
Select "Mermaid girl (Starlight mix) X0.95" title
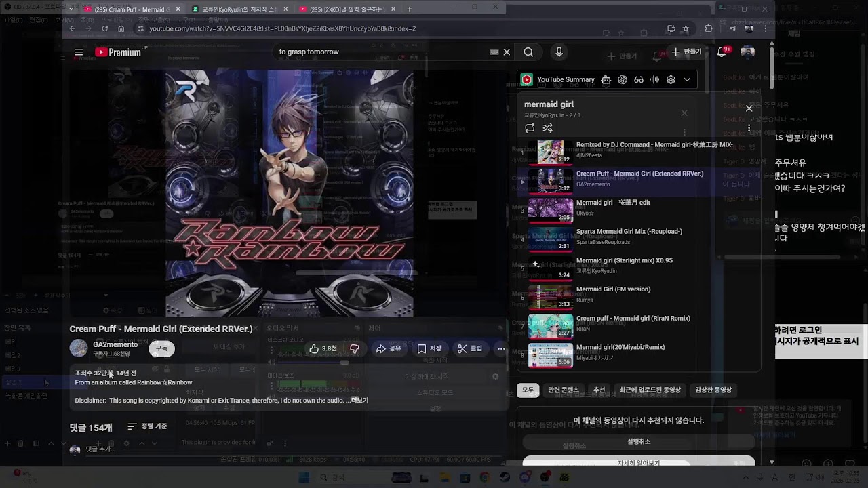(x=625, y=260)
